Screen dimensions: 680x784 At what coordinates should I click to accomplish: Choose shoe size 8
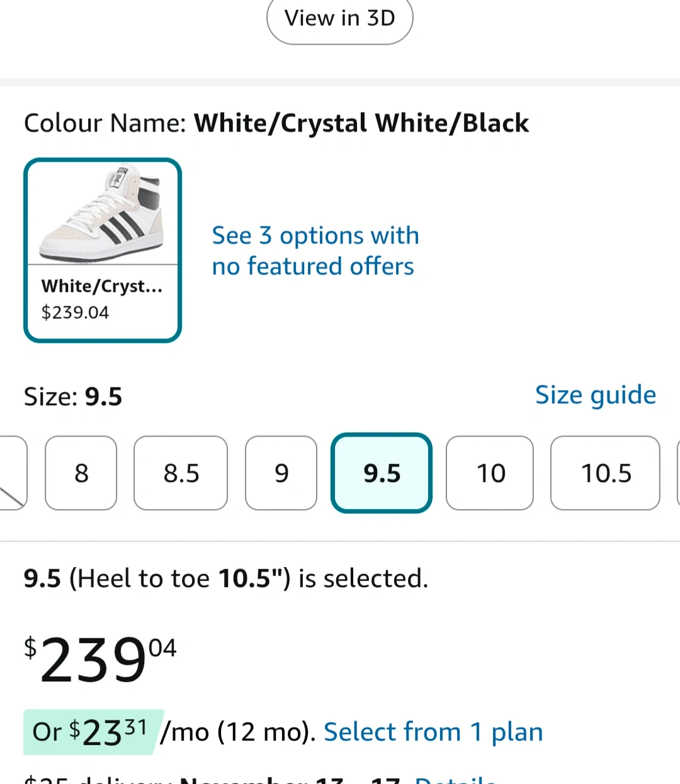pos(81,473)
